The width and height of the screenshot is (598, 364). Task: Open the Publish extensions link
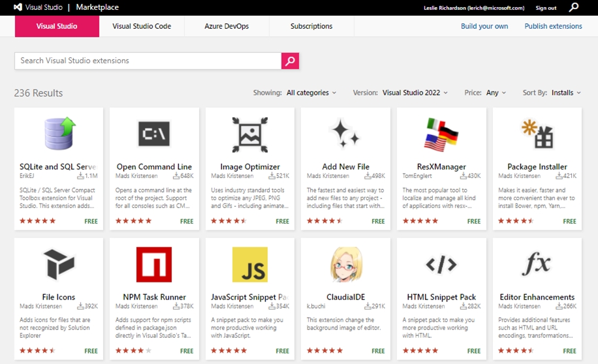[x=553, y=26]
